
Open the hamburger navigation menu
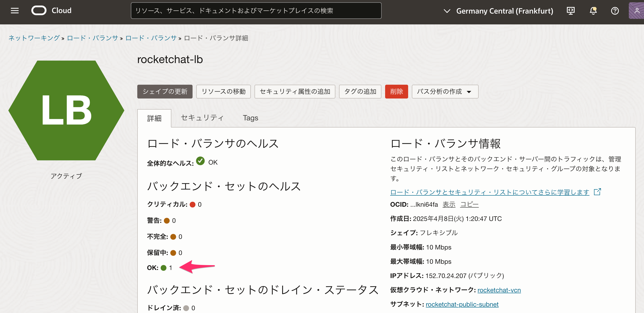pos(15,11)
